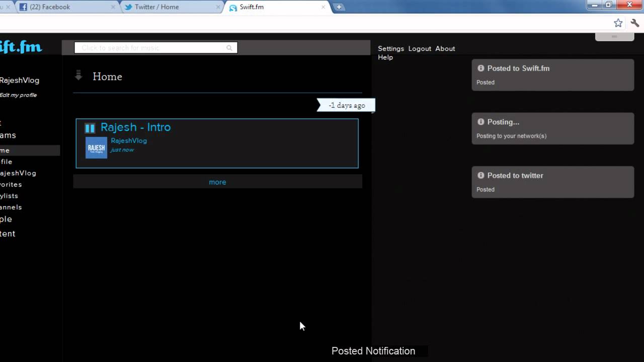The height and width of the screenshot is (362, 644).
Task: Click the info icon on Posted to twitter
Action: (x=481, y=175)
